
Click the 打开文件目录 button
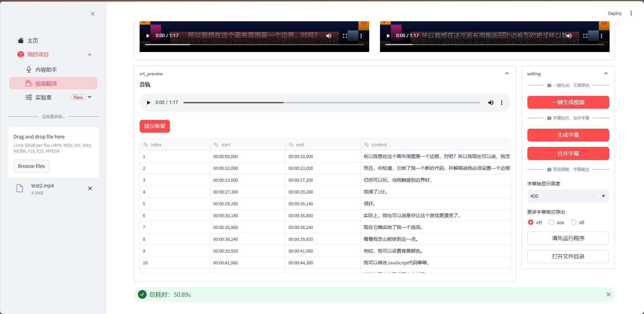coord(568,256)
